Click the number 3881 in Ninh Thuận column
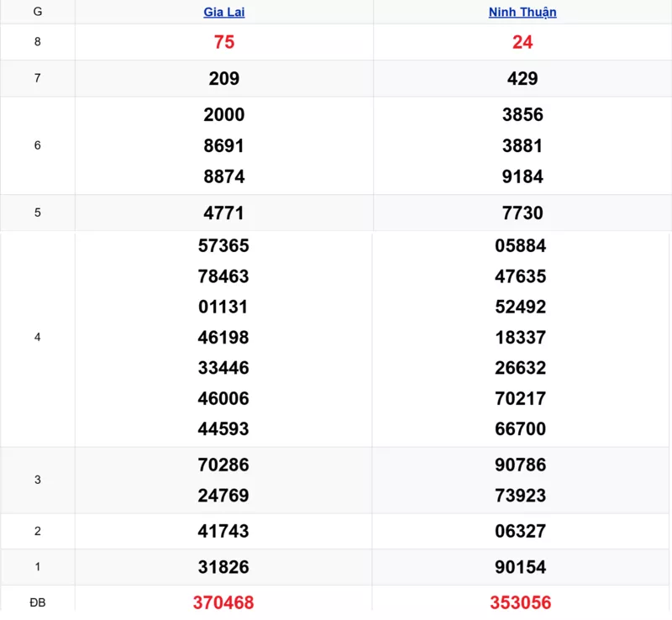 tap(522, 145)
